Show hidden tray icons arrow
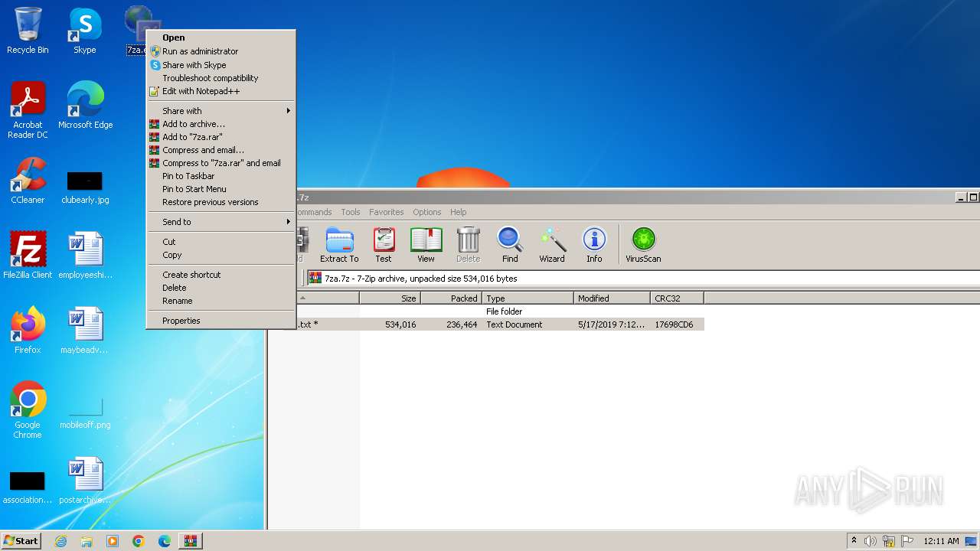Image resolution: width=980 pixels, height=551 pixels. 854,541
